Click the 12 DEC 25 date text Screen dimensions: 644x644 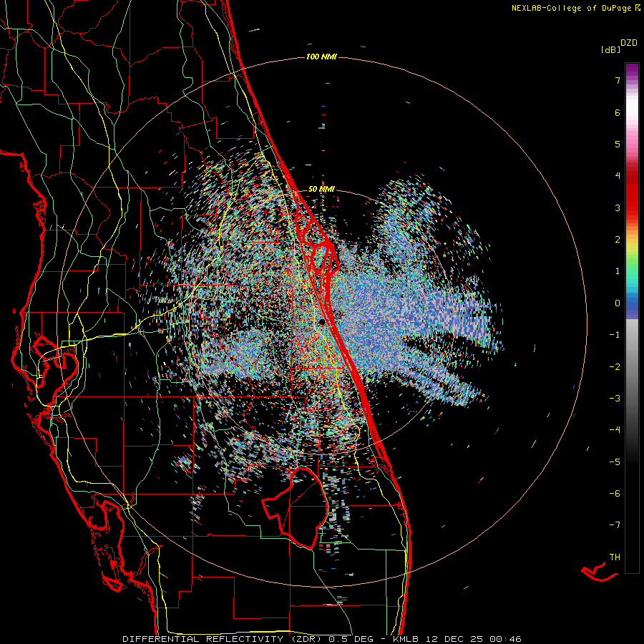pyautogui.click(x=454, y=639)
